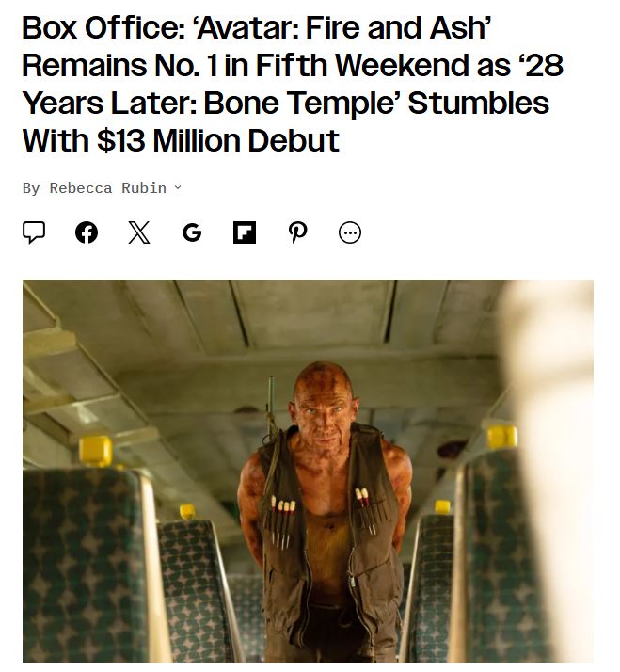Click the yellow seat handle on the right
620x672 pixels.
(501, 438)
